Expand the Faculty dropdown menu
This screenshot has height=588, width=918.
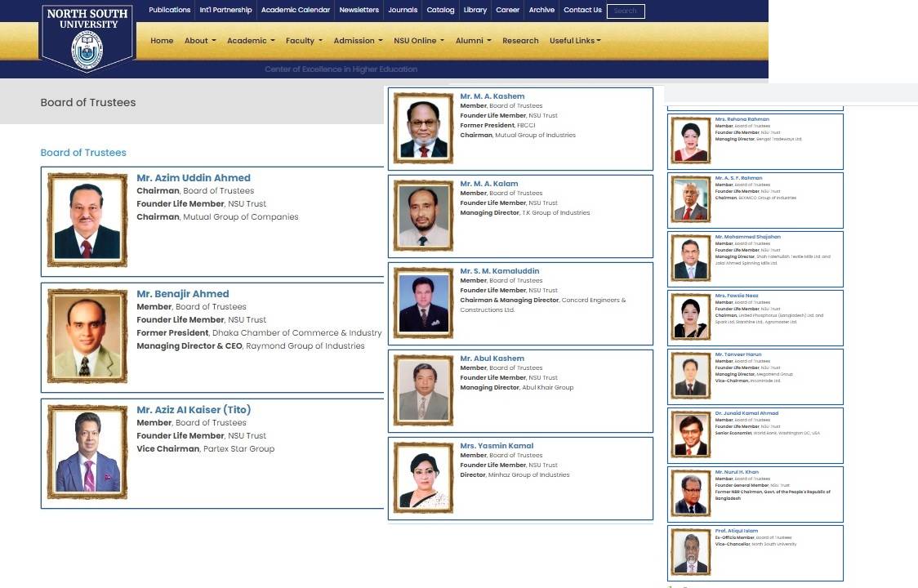pyautogui.click(x=304, y=40)
